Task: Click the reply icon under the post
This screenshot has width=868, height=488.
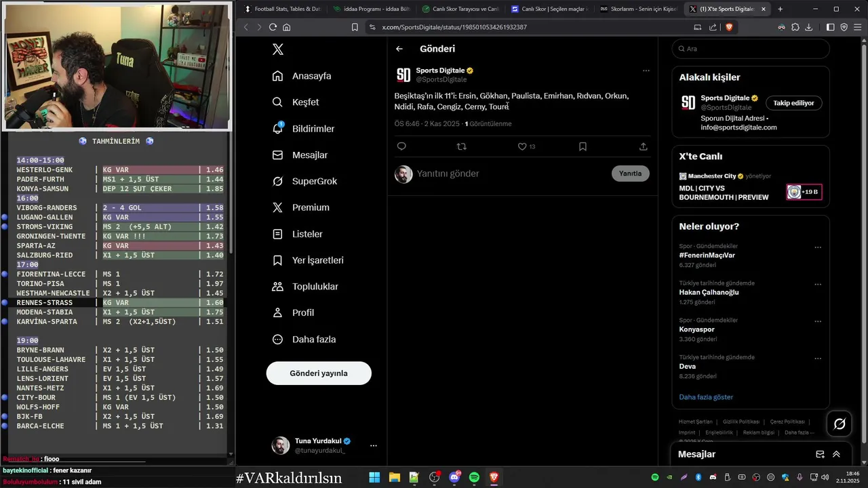Action: [401, 146]
